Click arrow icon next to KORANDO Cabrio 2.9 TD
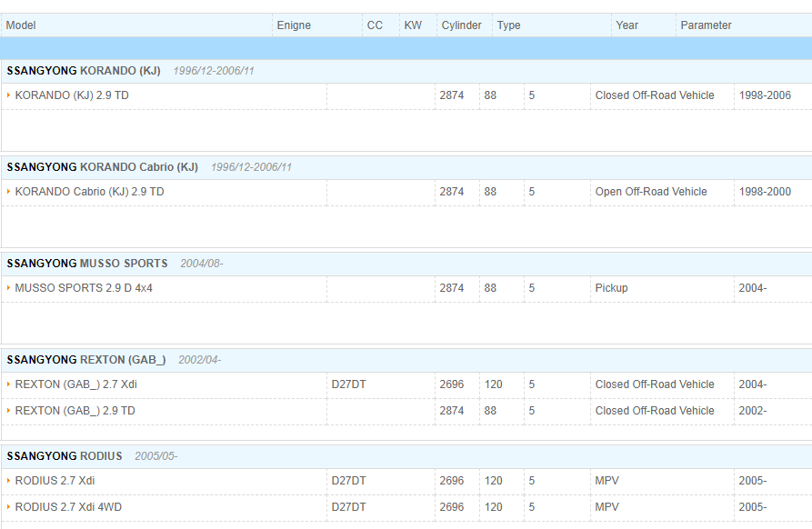This screenshot has height=529, width=812. tap(8, 192)
